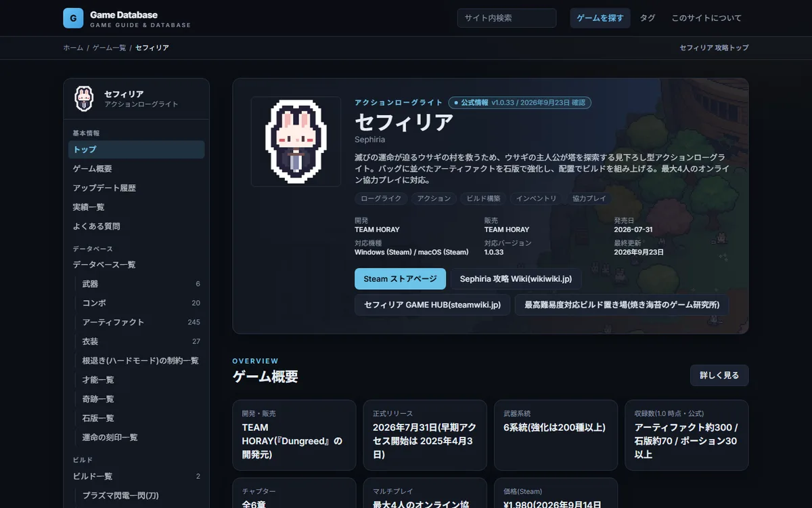The image size is (812, 508).
Task: Open 衣装 database entry
Action: pos(141,341)
